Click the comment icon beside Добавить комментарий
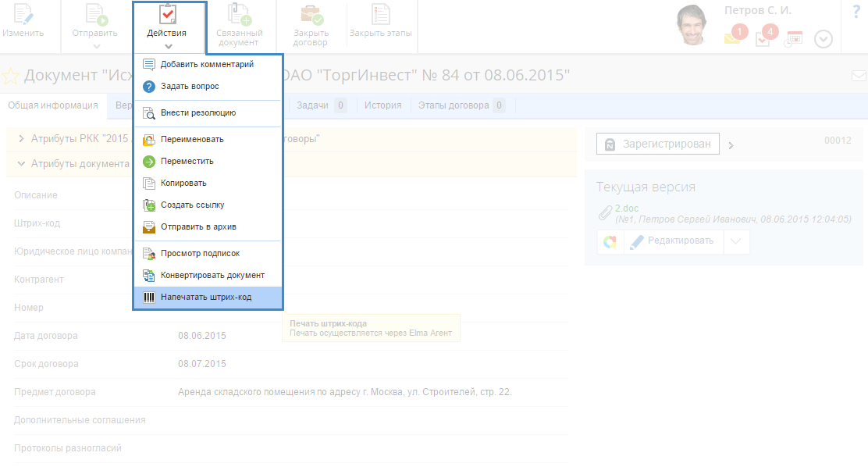Image resolution: width=868 pixels, height=467 pixels. pos(149,64)
